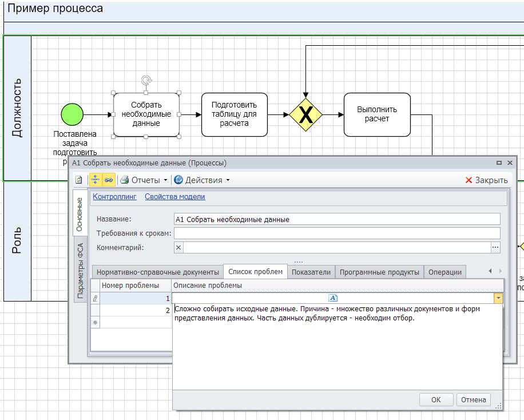
Task: Switch to the Показатели tab
Action: [x=311, y=272]
